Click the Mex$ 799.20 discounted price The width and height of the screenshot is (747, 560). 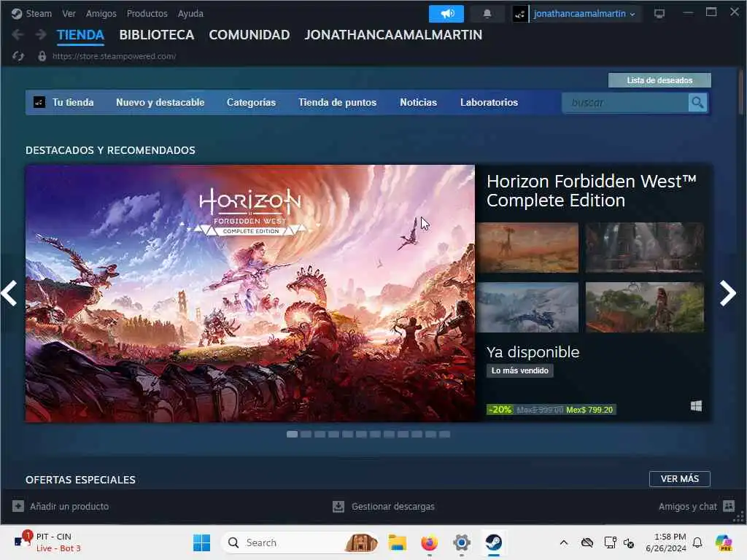coord(589,410)
